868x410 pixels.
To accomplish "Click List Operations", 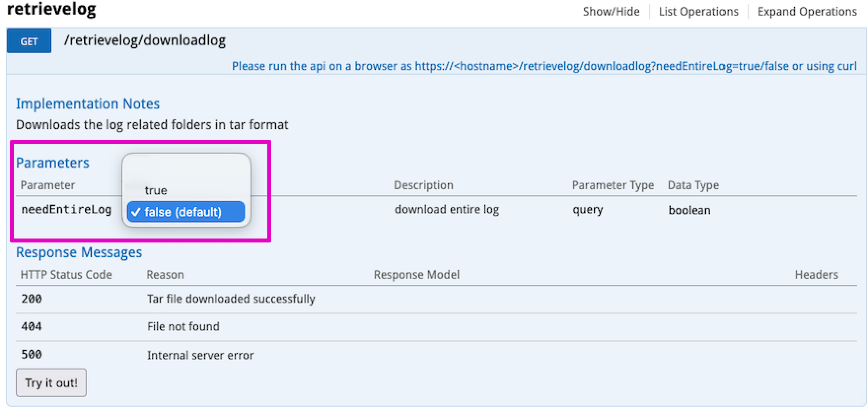I will [x=698, y=12].
